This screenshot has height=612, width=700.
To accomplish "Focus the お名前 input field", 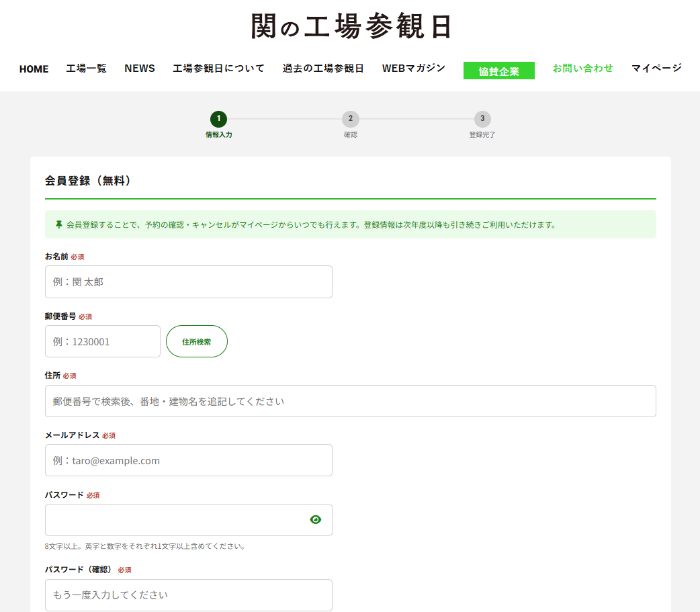I will point(188,281).
